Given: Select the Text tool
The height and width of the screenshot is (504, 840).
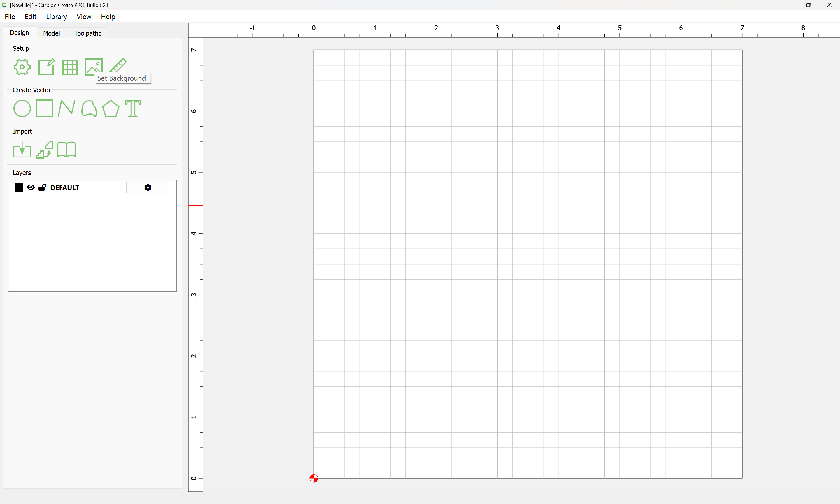Looking at the screenshot, I should pyautogui.click(x=133, y=109).
